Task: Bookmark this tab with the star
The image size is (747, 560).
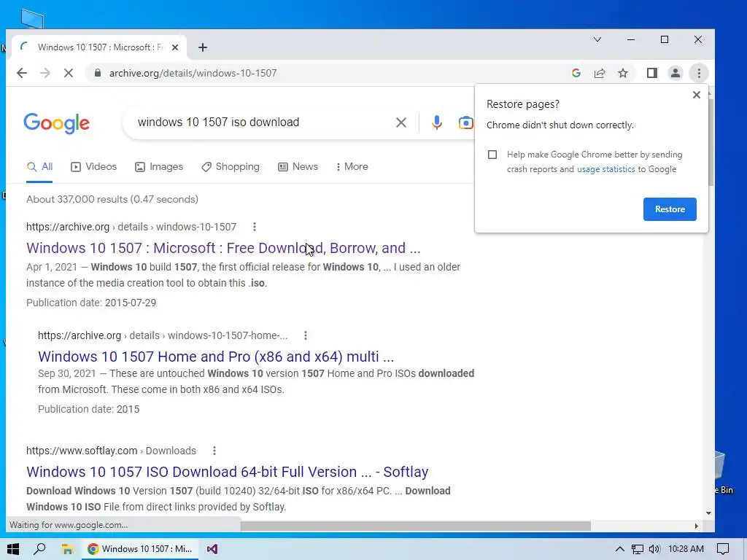Action: pyautogui.click(x=623, y=73)
